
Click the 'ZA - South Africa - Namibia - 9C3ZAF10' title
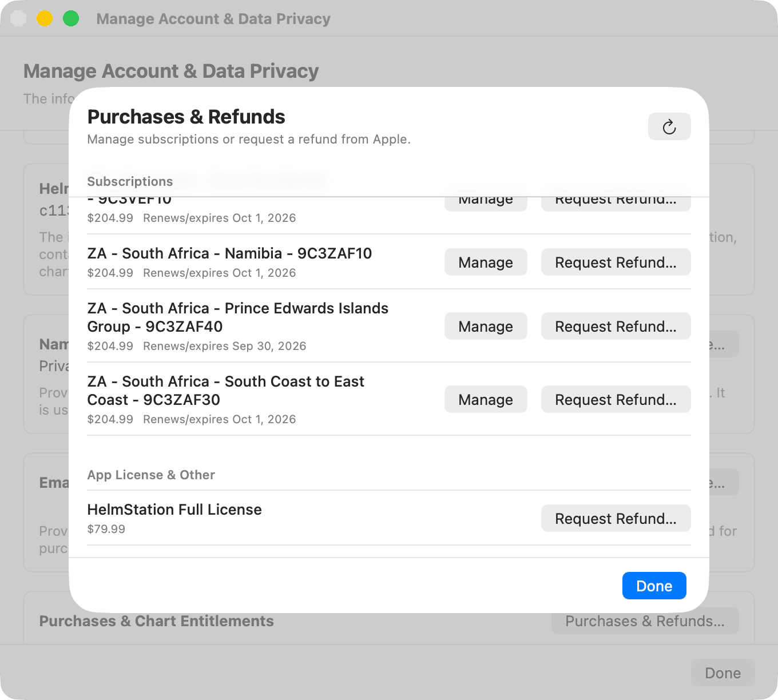[x=229, y=253]
